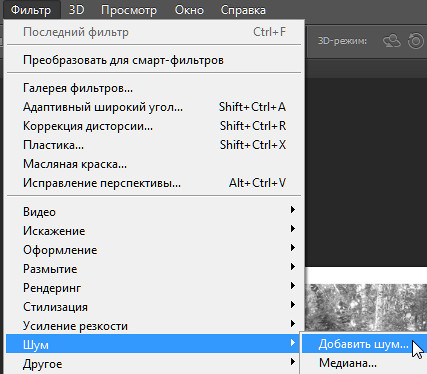Click Добавить шум... in Шум submenu
Image resolution: width=427 pixels, height=374 pixels.
tap(364, 344)
